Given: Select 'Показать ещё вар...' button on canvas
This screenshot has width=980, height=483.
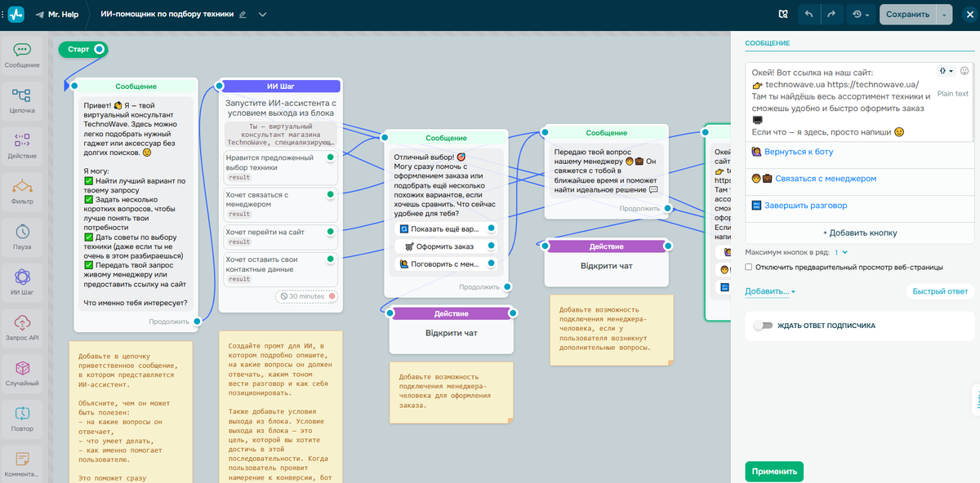Looking at the screenshot, I should [x=445, y=228].
